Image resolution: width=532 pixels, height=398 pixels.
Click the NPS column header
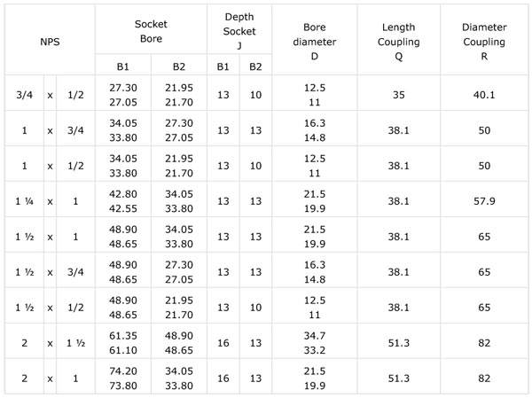coord(49,40)
